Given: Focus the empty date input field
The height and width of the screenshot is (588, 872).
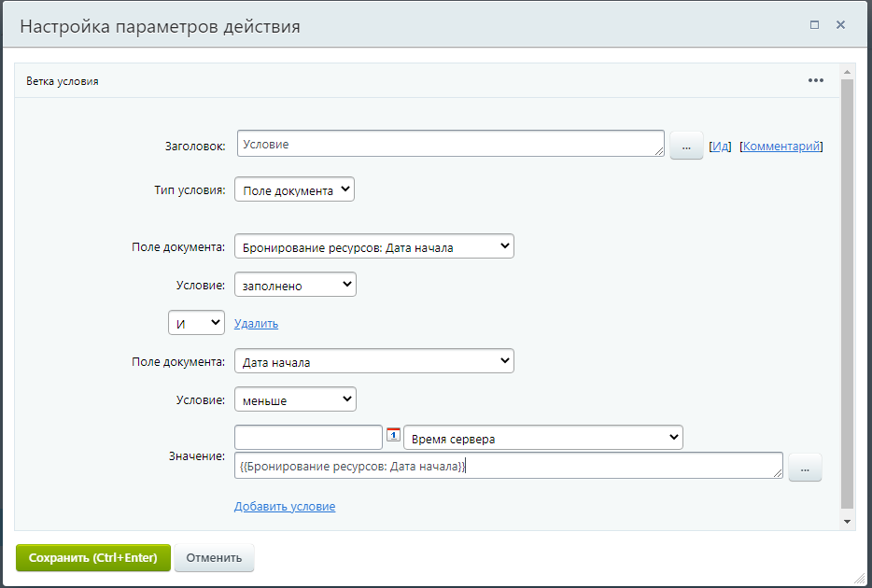Looking at the screenshot, I should tap(309, 438).
